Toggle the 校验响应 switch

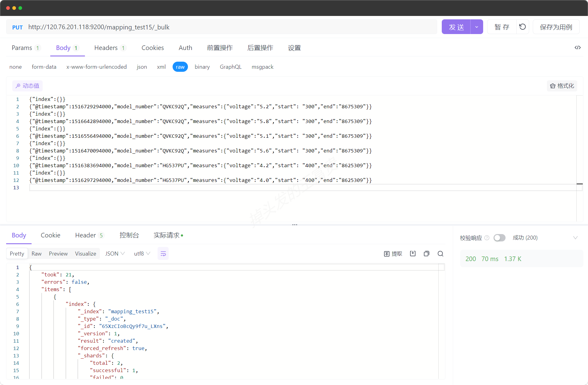pos(499,238)
